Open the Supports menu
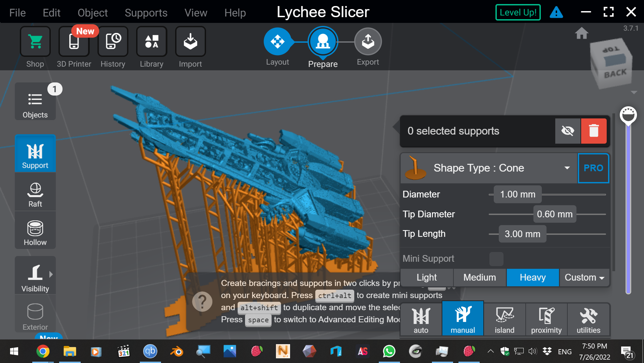The height and width of the screenshot is (363, 644). click(x=146, y=13)
